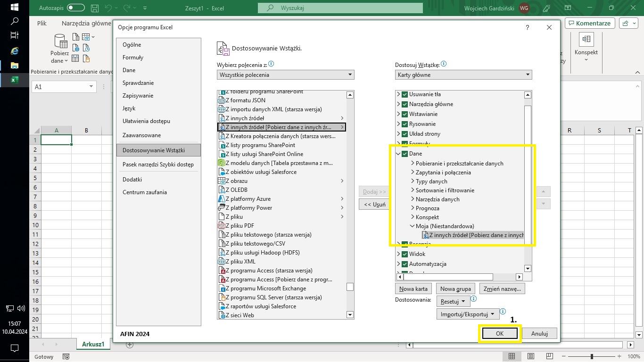Collapse the Dane tab node
The width and height of the screenshot is (644, 362).
(398, 154)
